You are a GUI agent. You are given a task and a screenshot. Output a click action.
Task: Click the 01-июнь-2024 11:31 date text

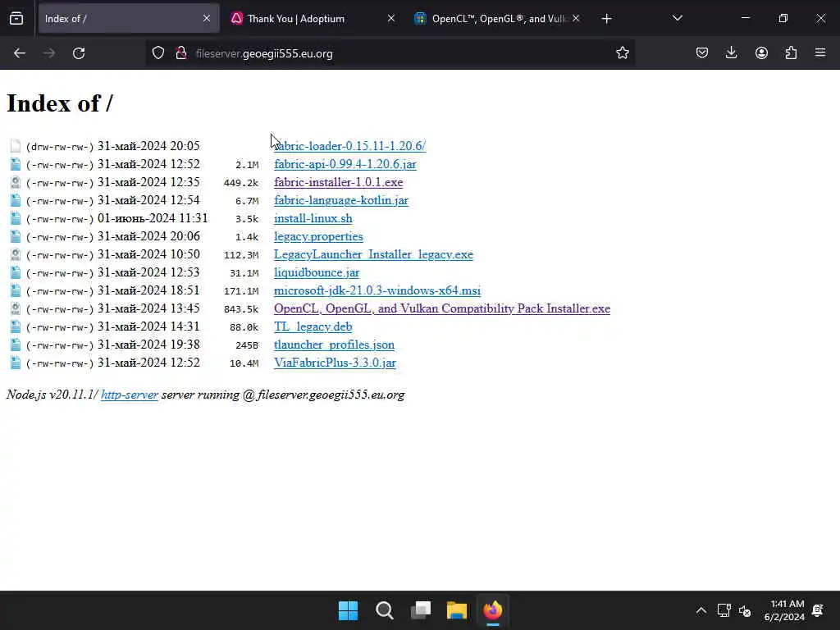point(152,218)
